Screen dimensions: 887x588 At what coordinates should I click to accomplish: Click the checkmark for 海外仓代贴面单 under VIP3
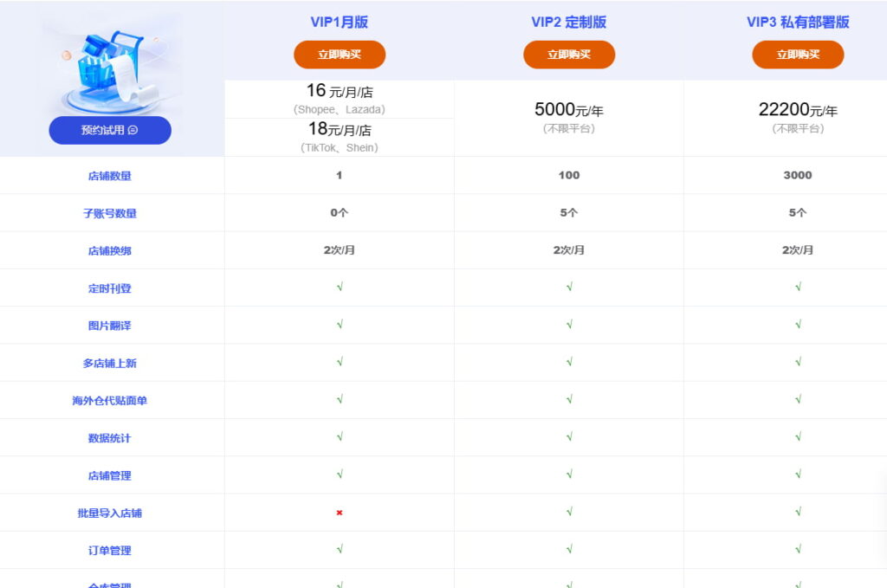tap(797, 400)
